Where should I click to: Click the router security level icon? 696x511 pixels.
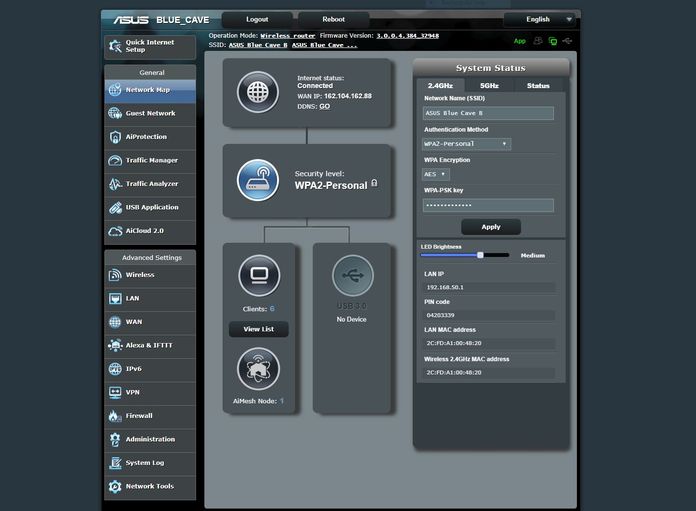(258, 180)
